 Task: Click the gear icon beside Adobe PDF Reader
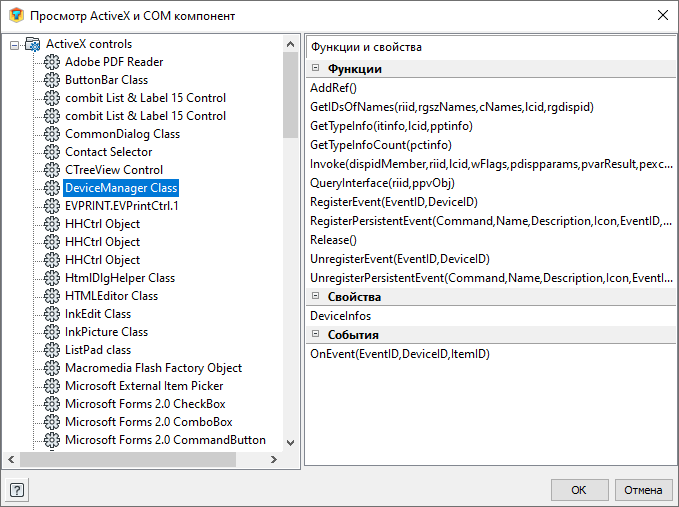point(52,62)
